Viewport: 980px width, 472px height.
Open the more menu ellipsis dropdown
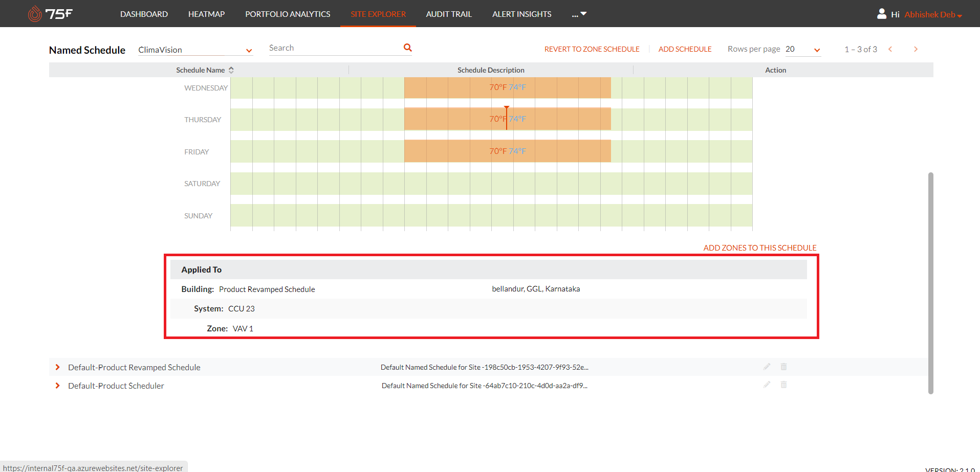pos(579,14)
